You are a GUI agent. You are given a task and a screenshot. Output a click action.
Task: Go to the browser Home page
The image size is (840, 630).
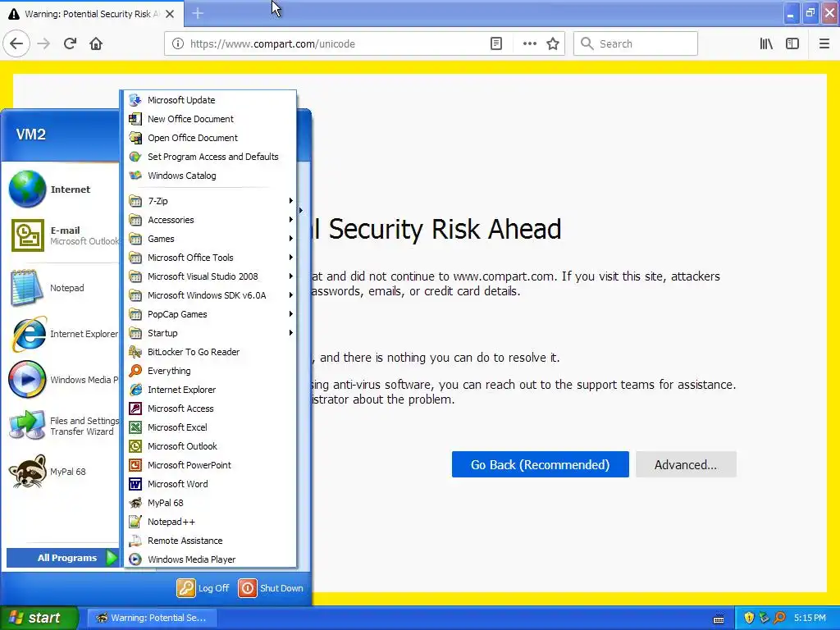coord(96,44)
